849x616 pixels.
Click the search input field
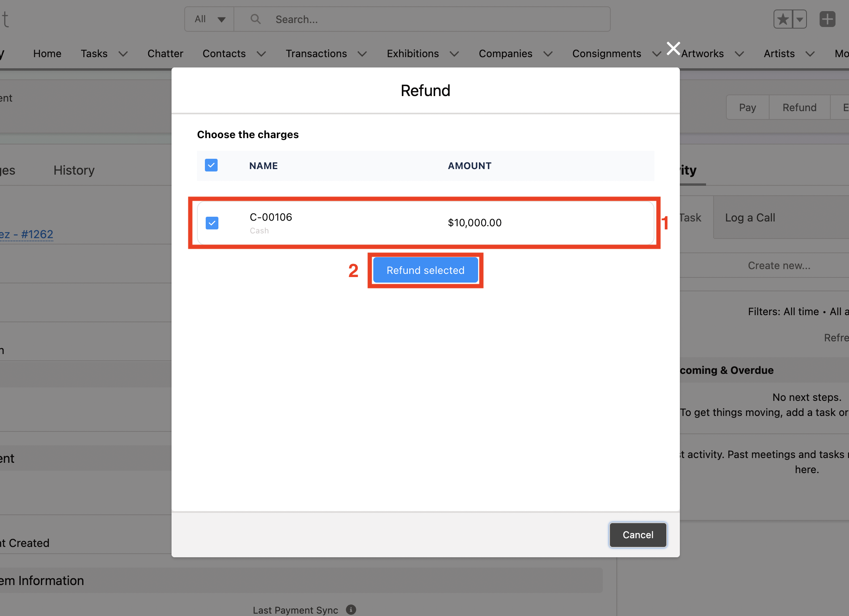(437, 19)
